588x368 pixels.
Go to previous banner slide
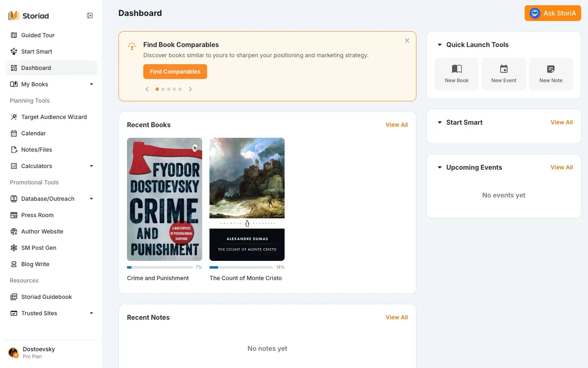(147, 89)
